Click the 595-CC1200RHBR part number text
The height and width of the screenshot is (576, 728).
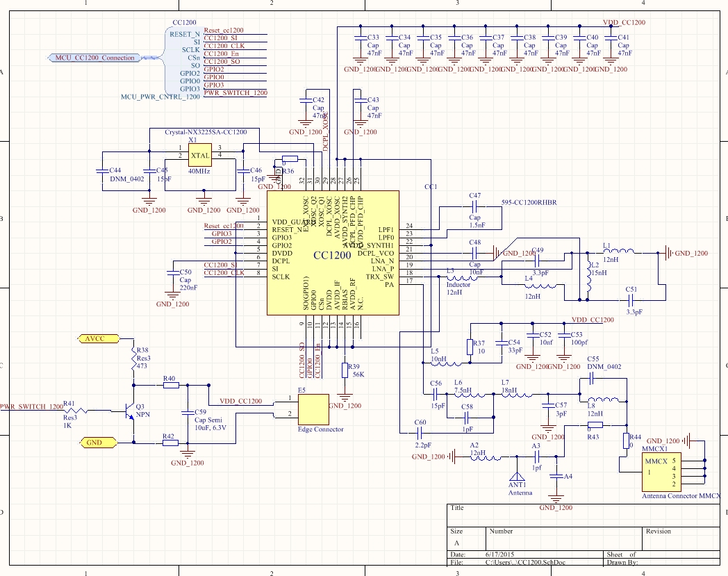(x=529, y=202)
